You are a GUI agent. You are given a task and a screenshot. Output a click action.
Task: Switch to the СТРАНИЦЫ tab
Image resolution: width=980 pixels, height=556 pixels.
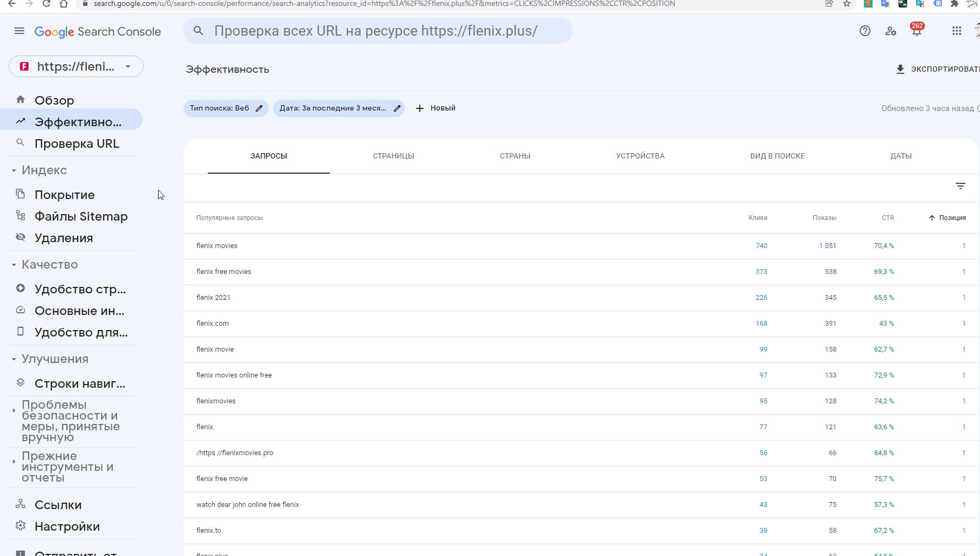coord(393,156)
